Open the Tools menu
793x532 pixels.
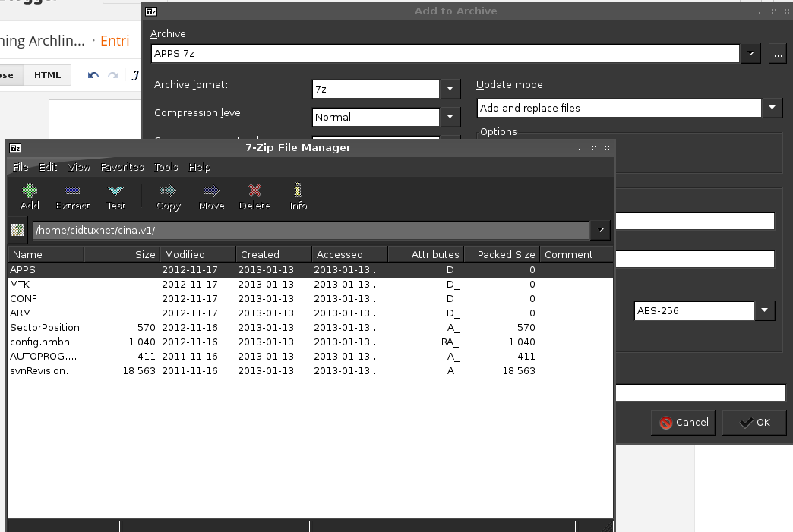click(166, 167)
